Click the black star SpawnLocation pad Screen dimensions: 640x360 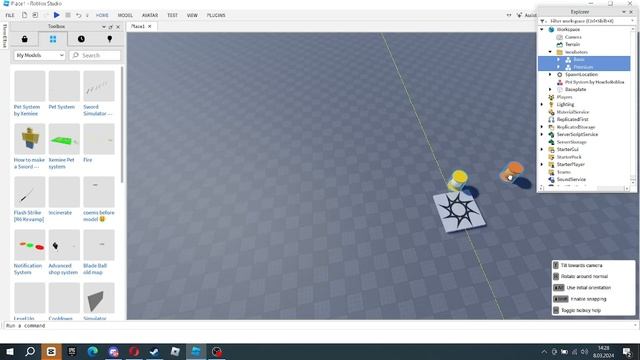tap(459, 211)
